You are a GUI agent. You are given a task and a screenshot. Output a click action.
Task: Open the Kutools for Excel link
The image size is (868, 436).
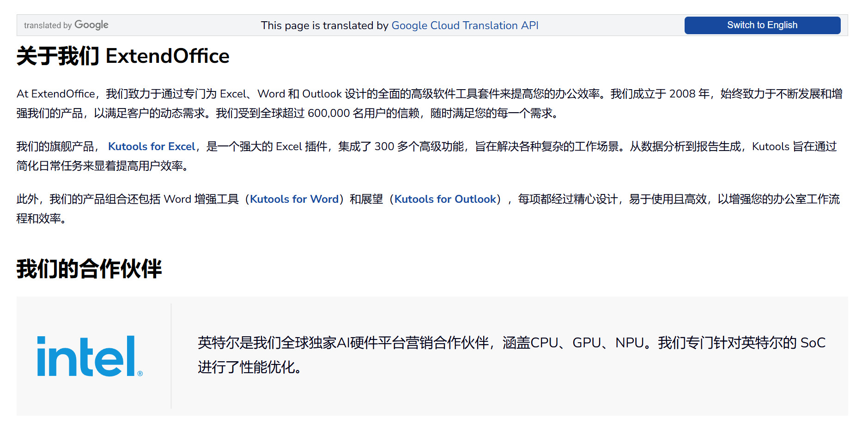(x=152, y=146)
